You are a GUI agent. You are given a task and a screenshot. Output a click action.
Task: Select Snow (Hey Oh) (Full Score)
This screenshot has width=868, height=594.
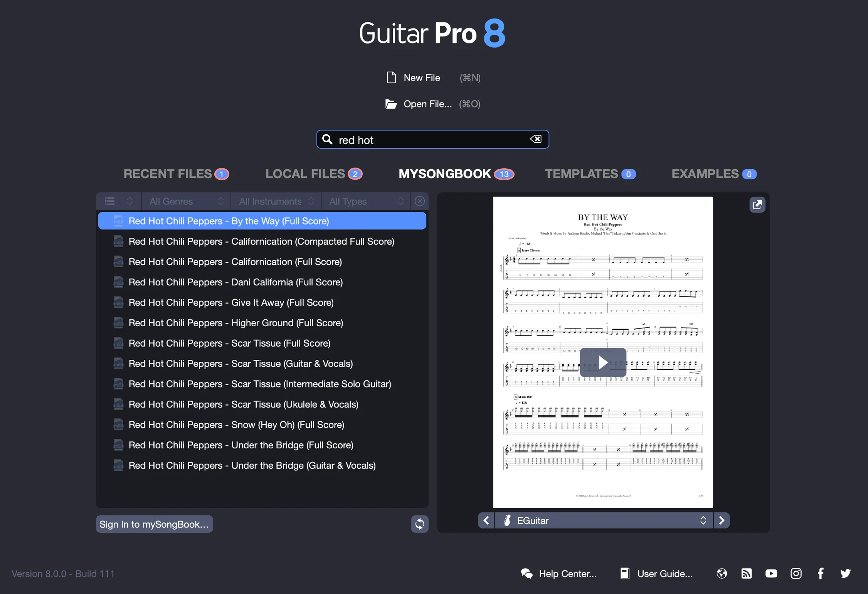(x=262, y=425)
